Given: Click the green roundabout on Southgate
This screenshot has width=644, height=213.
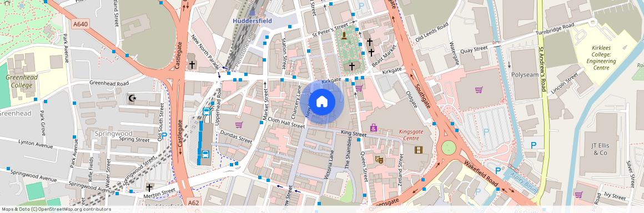Looking at the screenshot, I should point(449,148).
